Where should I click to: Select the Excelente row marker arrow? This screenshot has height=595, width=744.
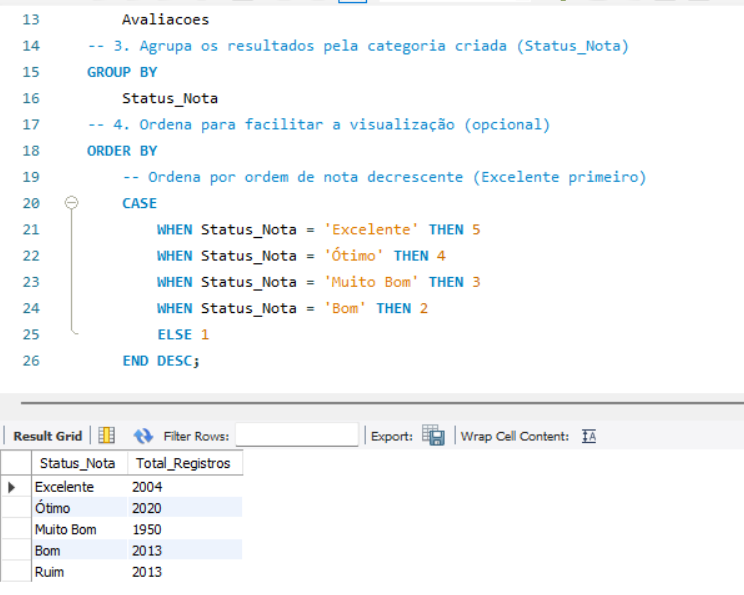coord(12,487)
